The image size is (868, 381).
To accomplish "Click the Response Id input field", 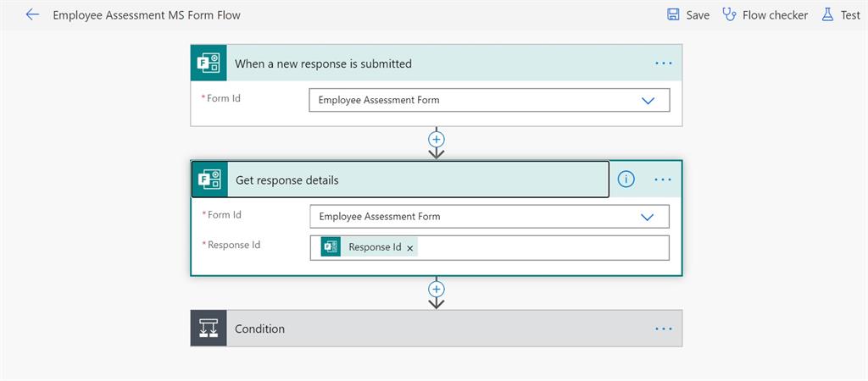I will pyautogui.click(x=542, y=248).
